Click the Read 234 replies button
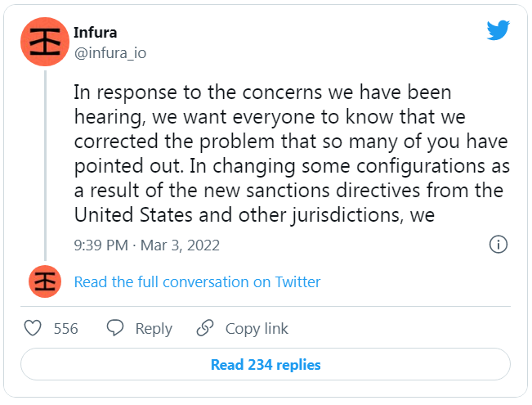Image resolution: width=532 pixels, height=405 pixels. tap(266, 364)
